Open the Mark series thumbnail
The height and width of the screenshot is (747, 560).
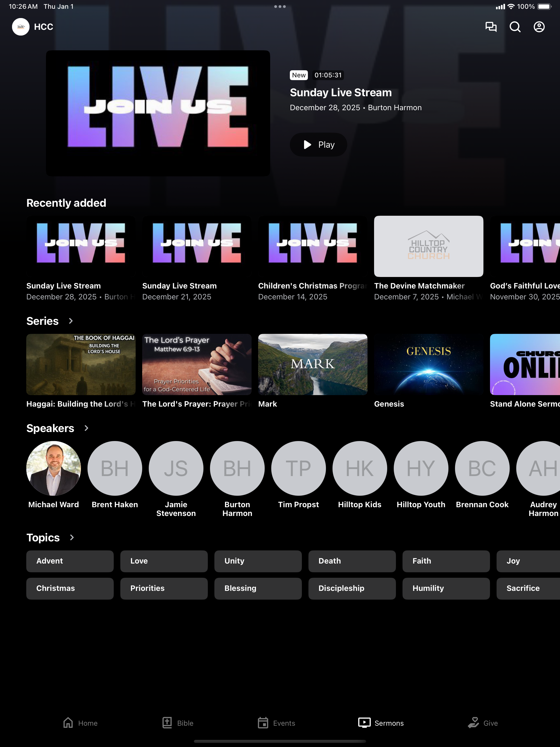(313, 364)
